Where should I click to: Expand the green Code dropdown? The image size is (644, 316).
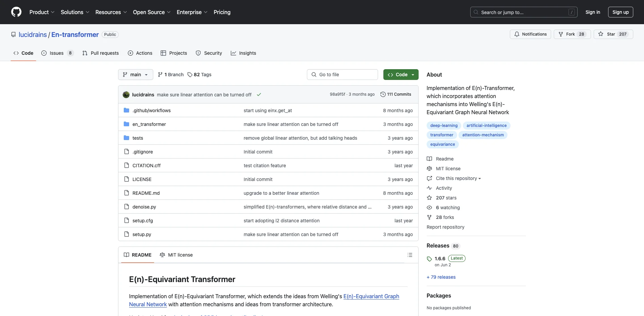(401, 75)
